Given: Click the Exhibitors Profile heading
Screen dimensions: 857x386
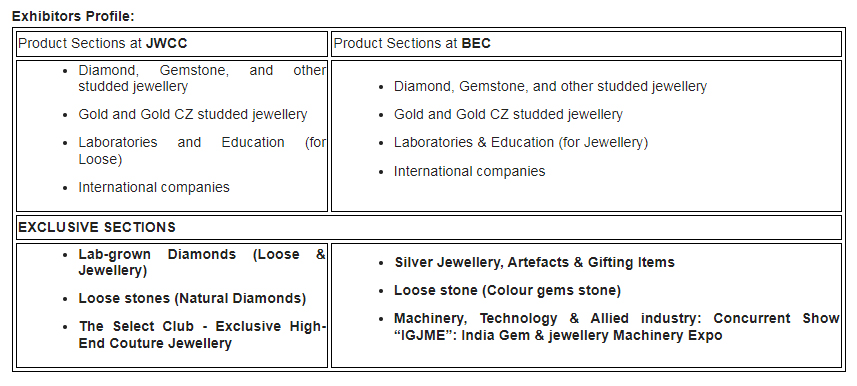Looking at the screenshot, I should point(73,16).
